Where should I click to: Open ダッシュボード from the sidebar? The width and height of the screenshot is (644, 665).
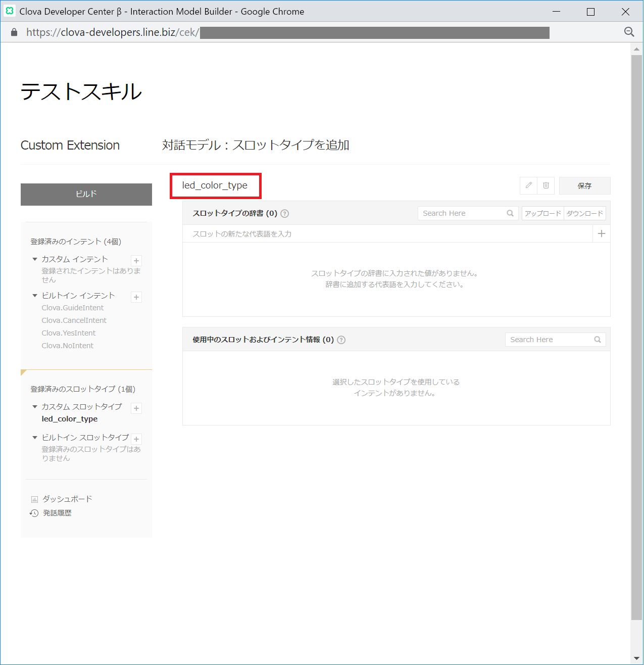(67, 499)
